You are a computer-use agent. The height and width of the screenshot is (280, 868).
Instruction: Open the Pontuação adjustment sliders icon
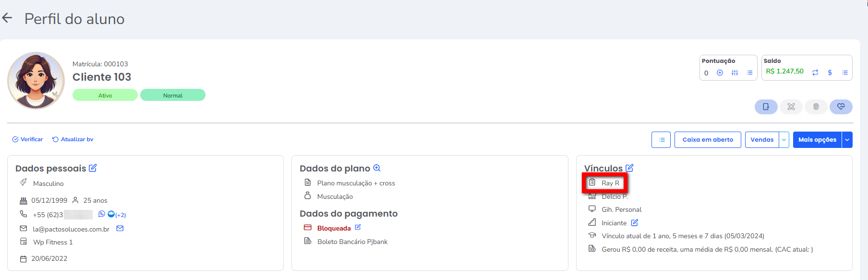[735, 73]
